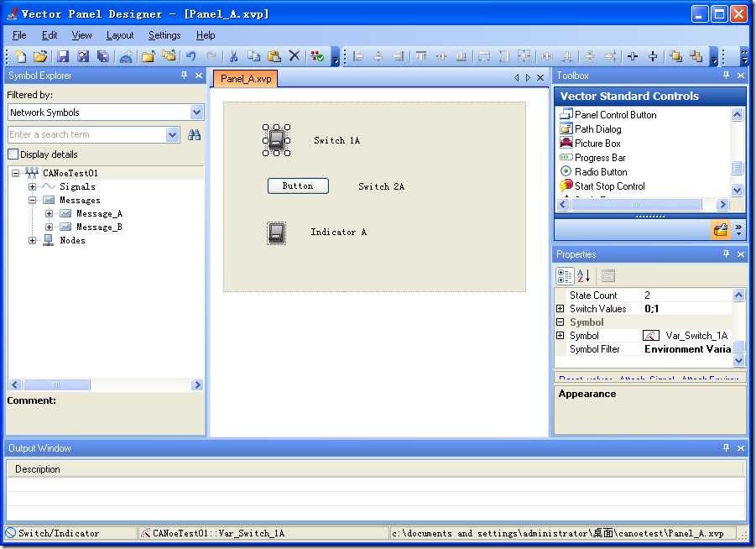756x549 pixels.
Task: Expand the Message_B node
Action: tap(50, 227)
